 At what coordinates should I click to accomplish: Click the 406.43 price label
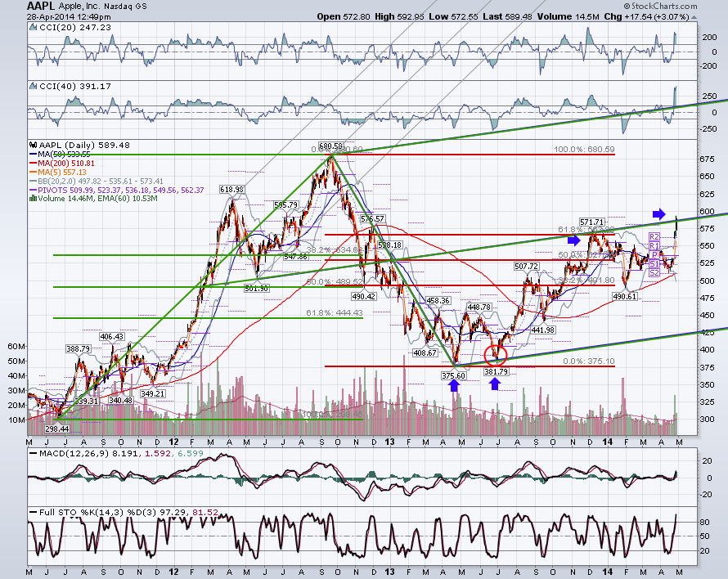pyautogui.click(x=112, y=337)
